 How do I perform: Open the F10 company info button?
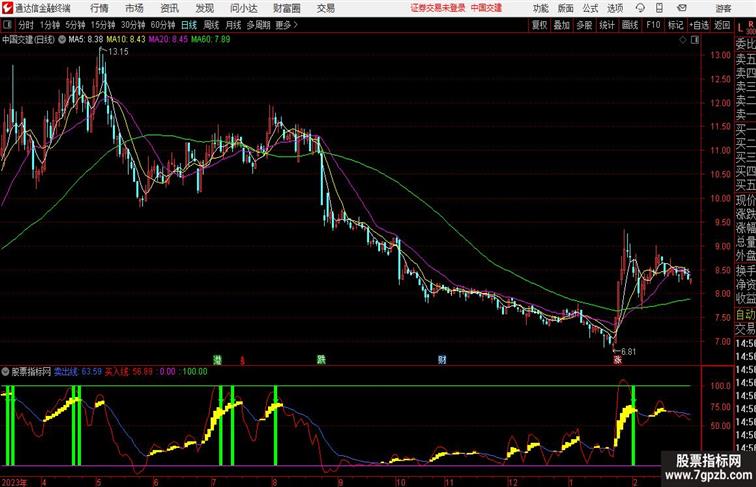(653, 25)
